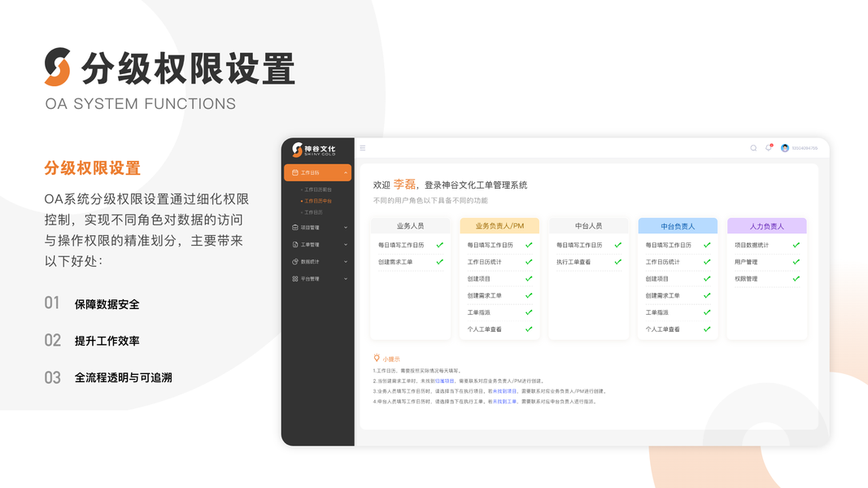Click the user avatar in the header
The image size is (868, 488).
(x=784, y=148)
